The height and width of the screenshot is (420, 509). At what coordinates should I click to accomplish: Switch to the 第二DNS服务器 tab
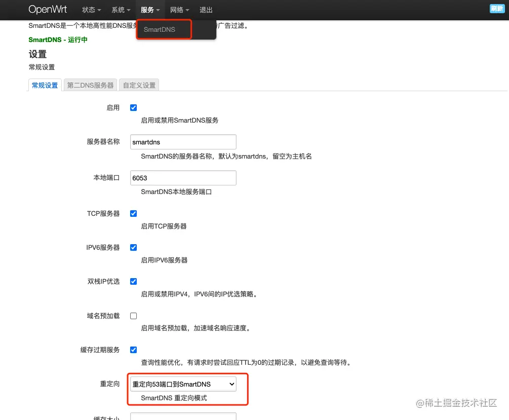pyautogui.click(x=90, y=85)
